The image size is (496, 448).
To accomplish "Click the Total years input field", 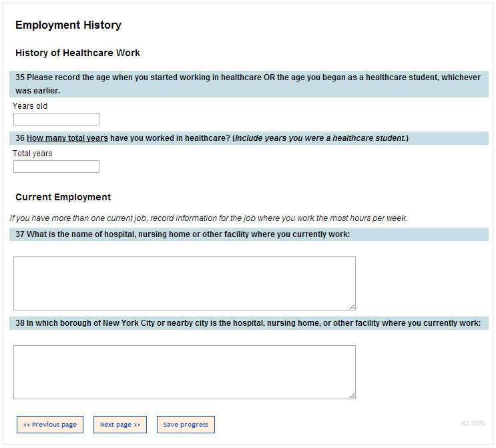I will (x=56, y=167).
